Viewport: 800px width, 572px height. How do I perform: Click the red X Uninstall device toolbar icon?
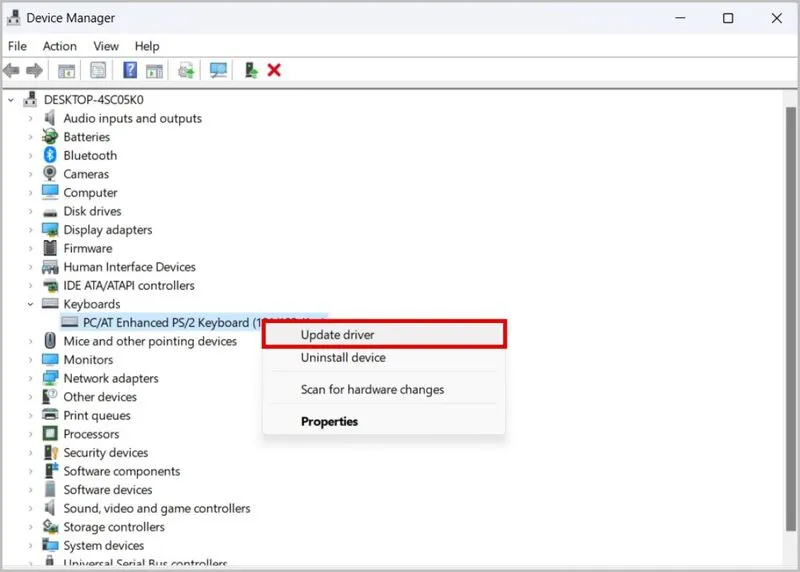pyautogui.click(x=274, y=70)
